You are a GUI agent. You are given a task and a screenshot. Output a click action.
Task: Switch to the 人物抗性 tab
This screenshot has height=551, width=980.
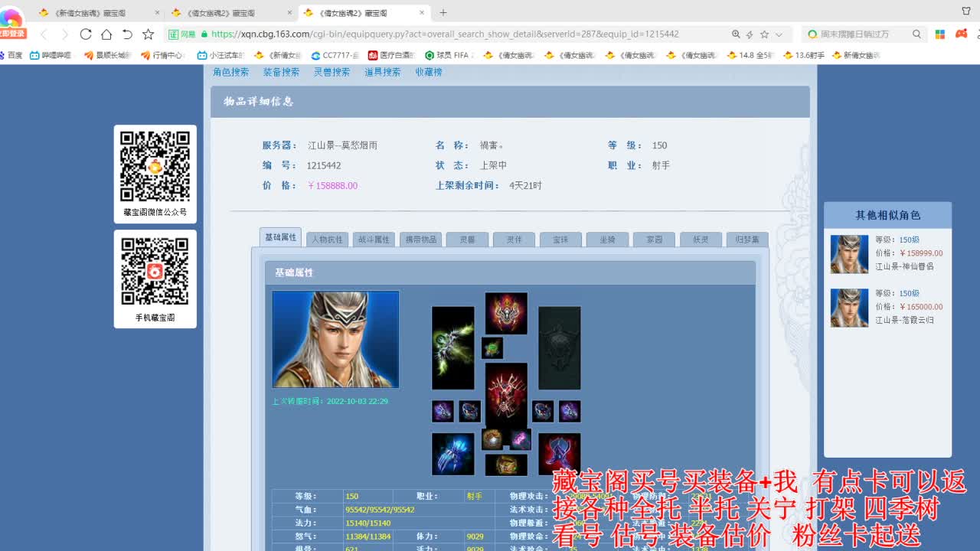click(327, 239)
